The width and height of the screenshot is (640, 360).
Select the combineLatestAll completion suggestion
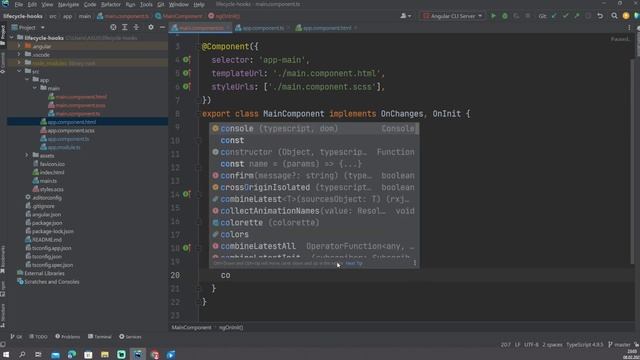click(x=314, y=246)
